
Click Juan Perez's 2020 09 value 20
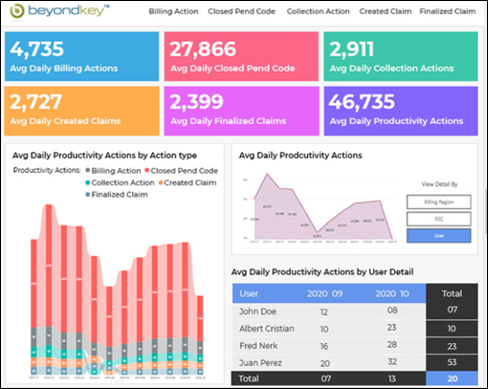(x=325, y=363)
